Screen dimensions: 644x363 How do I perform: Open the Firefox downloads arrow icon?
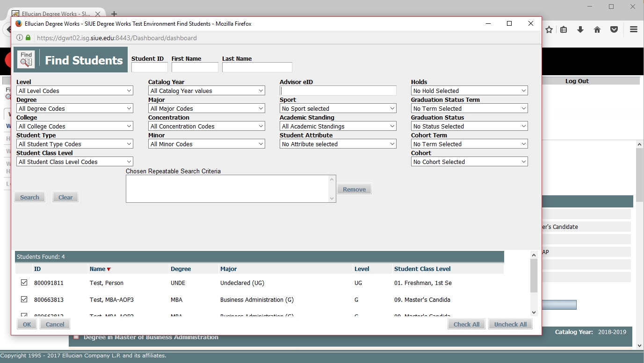580,29
